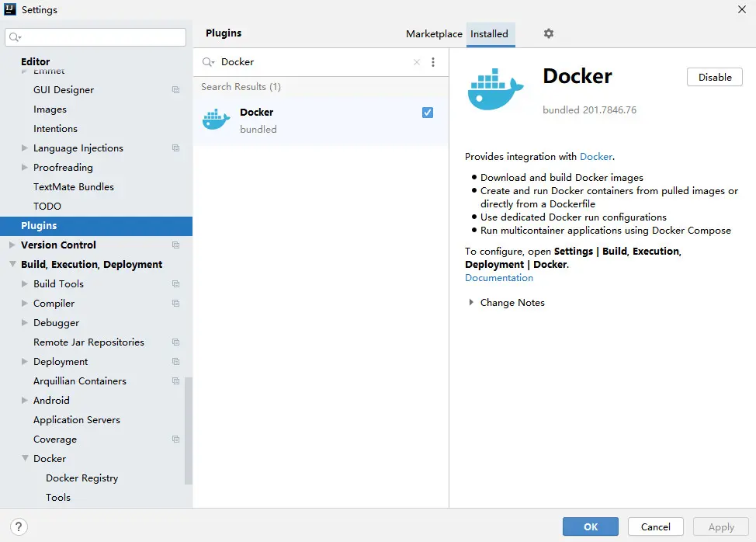
Task: Click the large Docker logo in details
Action: click(x=495, y=89)
